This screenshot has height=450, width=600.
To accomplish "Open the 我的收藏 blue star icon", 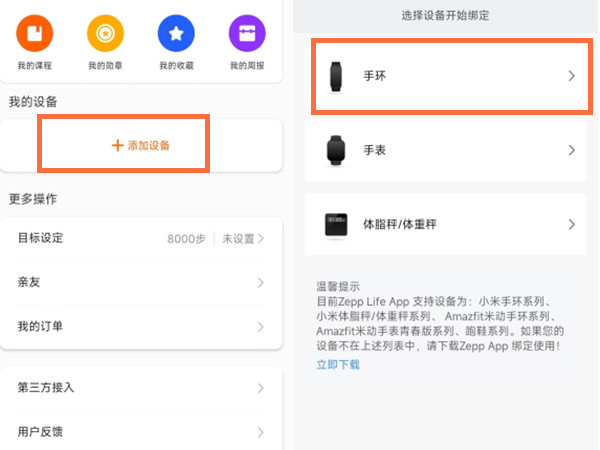I will pyautogui.click(x=176, y=33).
